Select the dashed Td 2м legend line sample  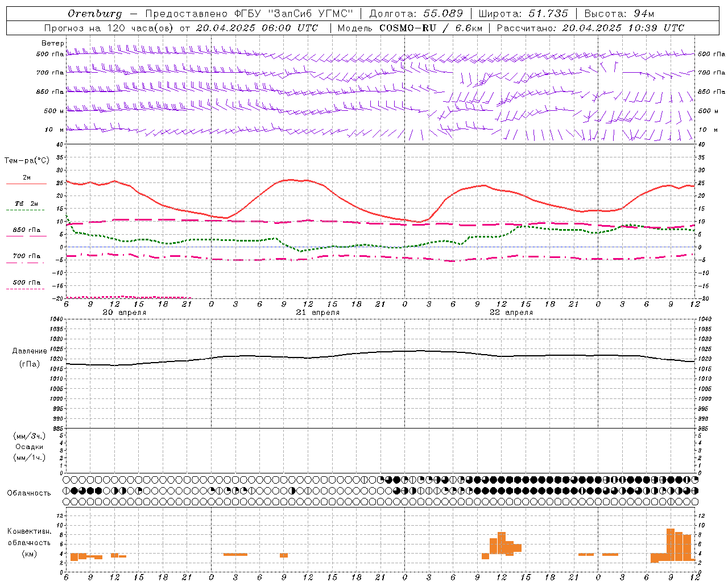pyautogui.click(x=25, y=210)
